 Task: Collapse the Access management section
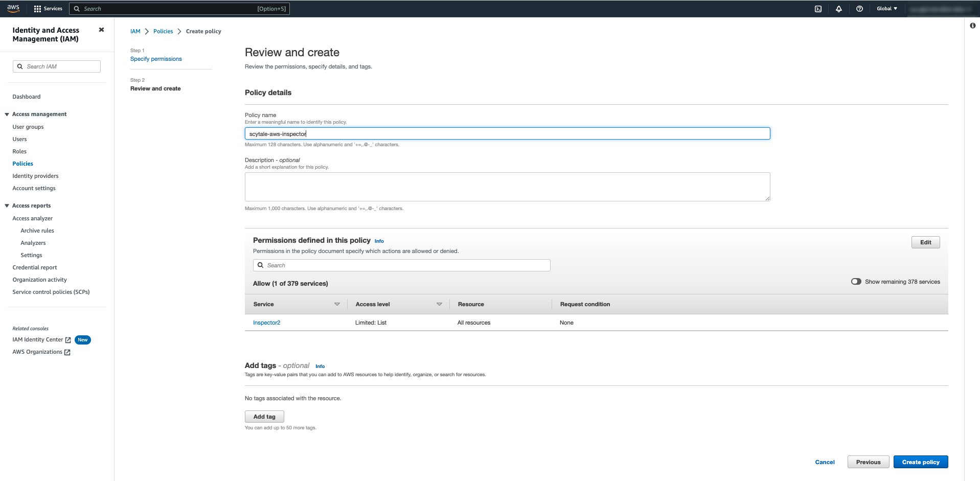(x=7, y=114)
